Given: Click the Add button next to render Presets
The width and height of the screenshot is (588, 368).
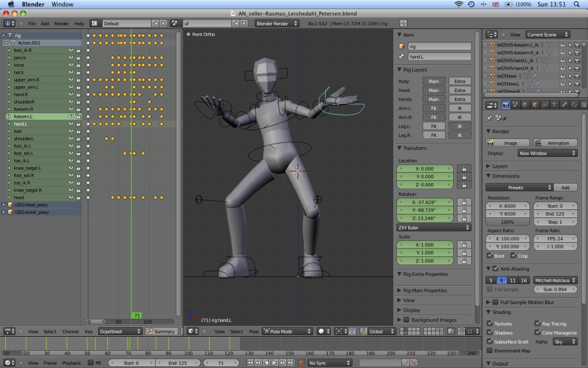Looking at the screenshot, I should [566, 187].
